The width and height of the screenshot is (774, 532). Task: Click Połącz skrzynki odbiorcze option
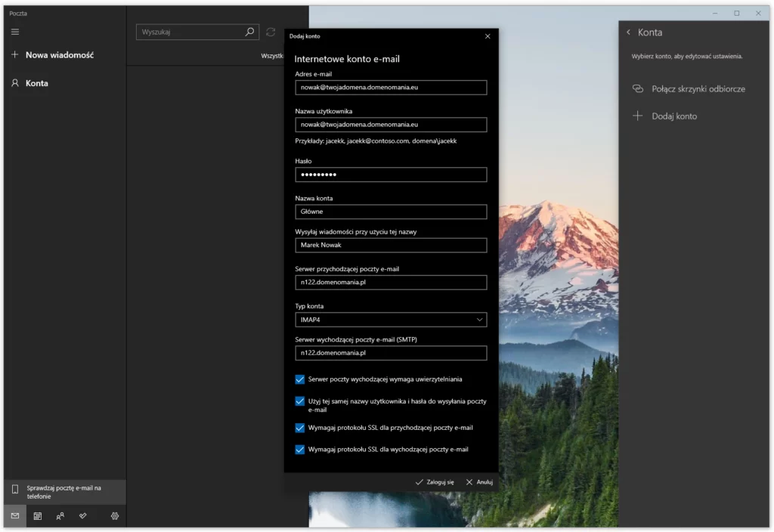tap(698, 88)
